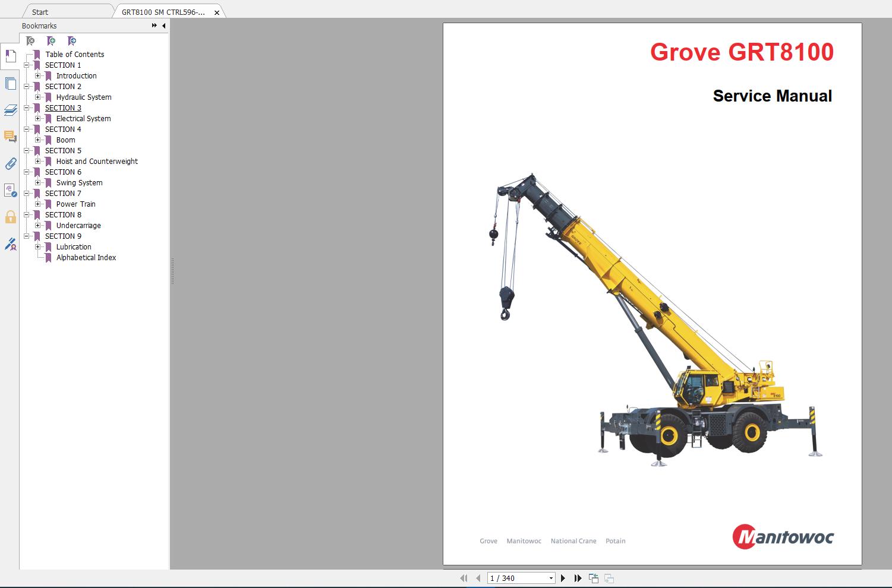Image resolution: width=892 pixels, height=588 pixels.
Task: Jump to the Table of Contents bookmark
Action: click(75, 54)
